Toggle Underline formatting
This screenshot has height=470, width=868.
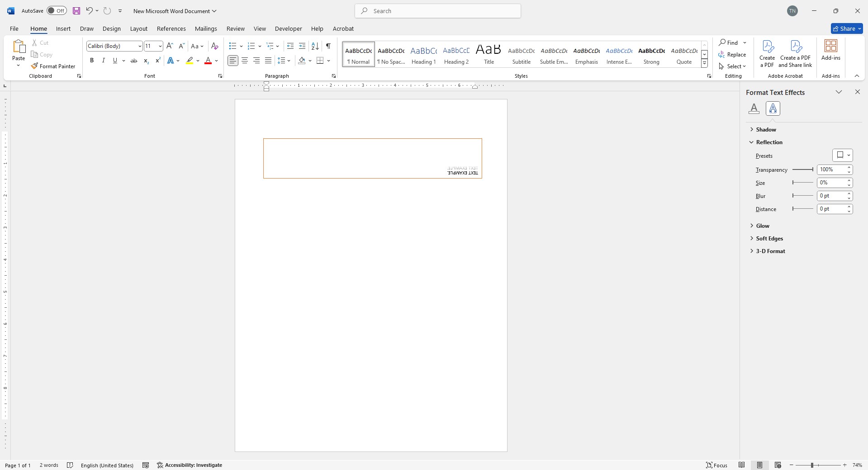click(x=115, y=61)
